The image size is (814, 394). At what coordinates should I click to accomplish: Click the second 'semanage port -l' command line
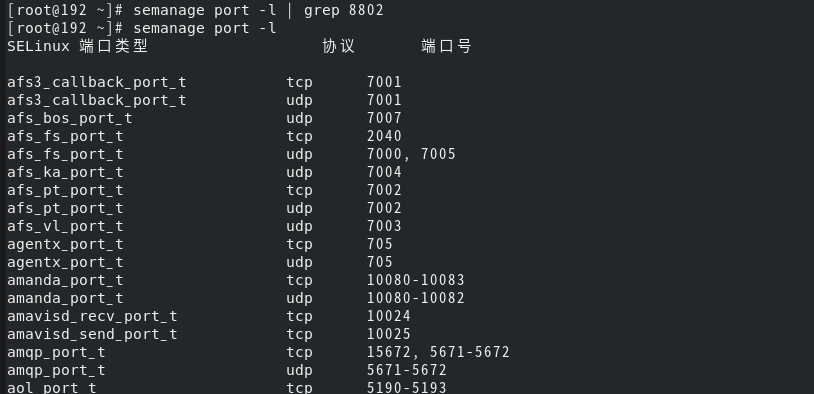coord(205,28)
